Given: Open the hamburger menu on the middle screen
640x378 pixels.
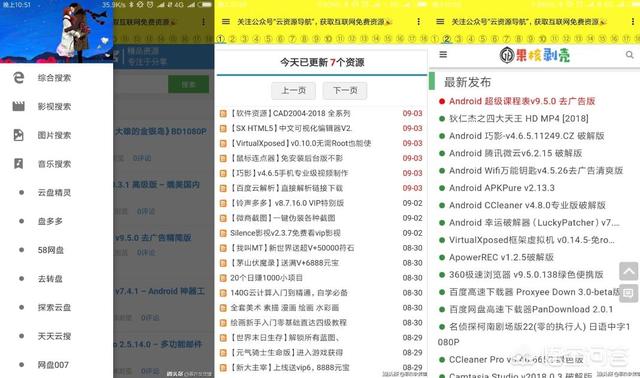Looking at the screenshot, I should point(226,22).
